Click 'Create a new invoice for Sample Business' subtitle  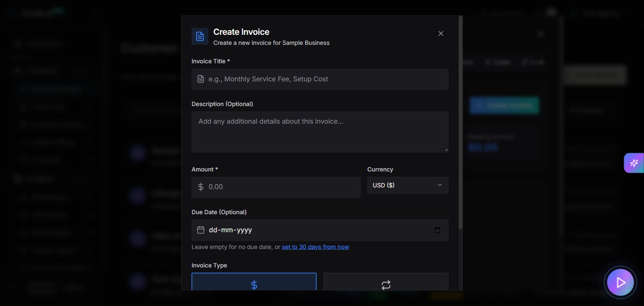(271, 43)
